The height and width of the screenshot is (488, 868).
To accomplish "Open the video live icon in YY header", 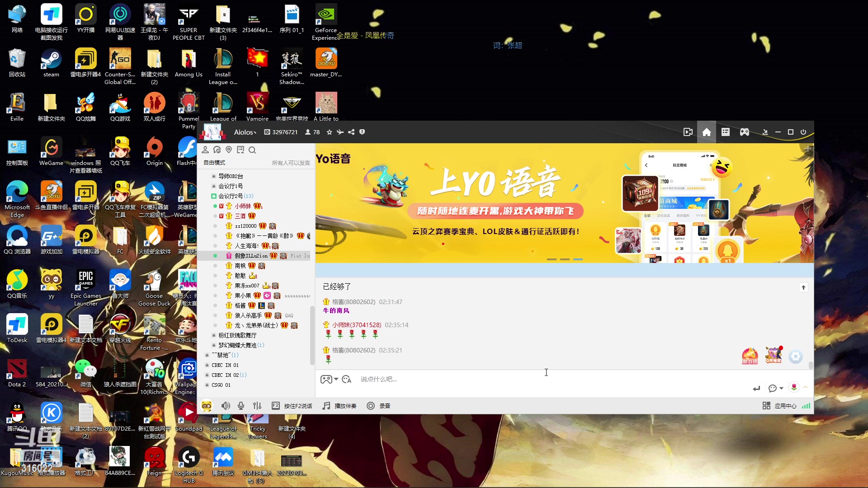I will click(688, 132).
